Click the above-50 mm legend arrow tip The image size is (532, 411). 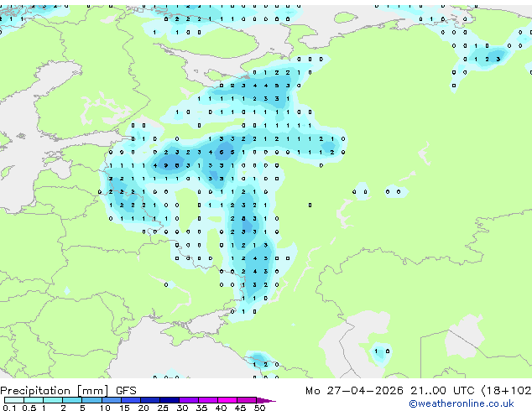pos(266,400)
